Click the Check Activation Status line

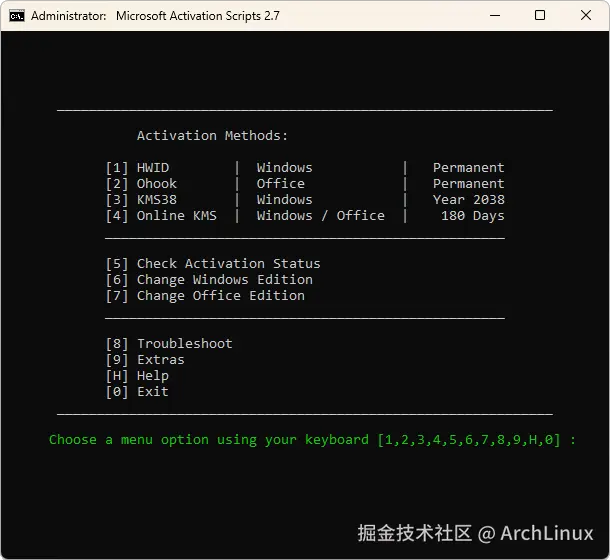pos(213,264)
